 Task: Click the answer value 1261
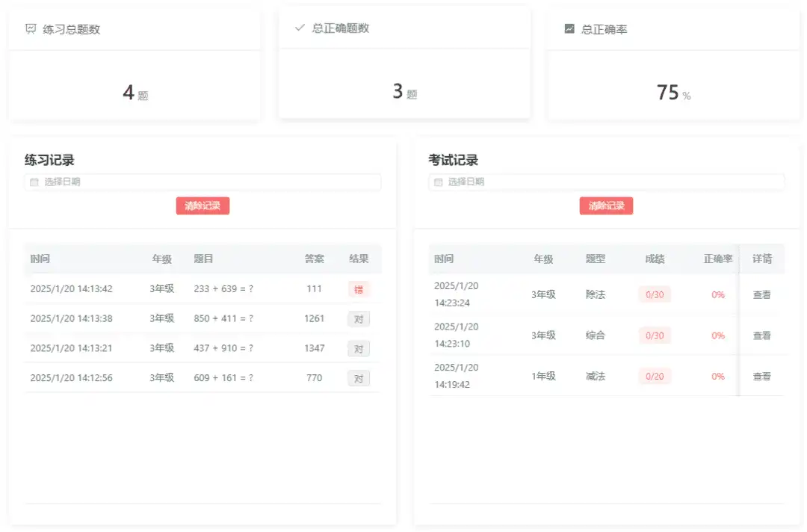tap(315, 318)
